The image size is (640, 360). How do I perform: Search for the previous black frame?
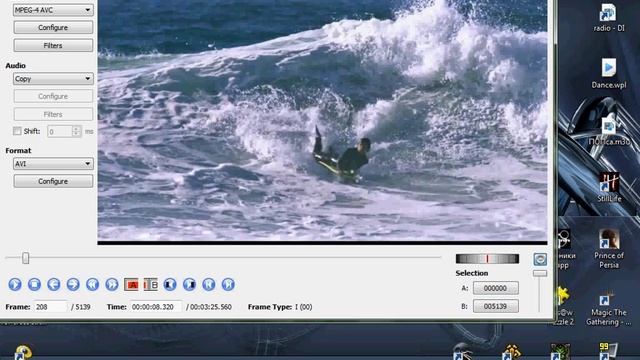pos(170,284)
